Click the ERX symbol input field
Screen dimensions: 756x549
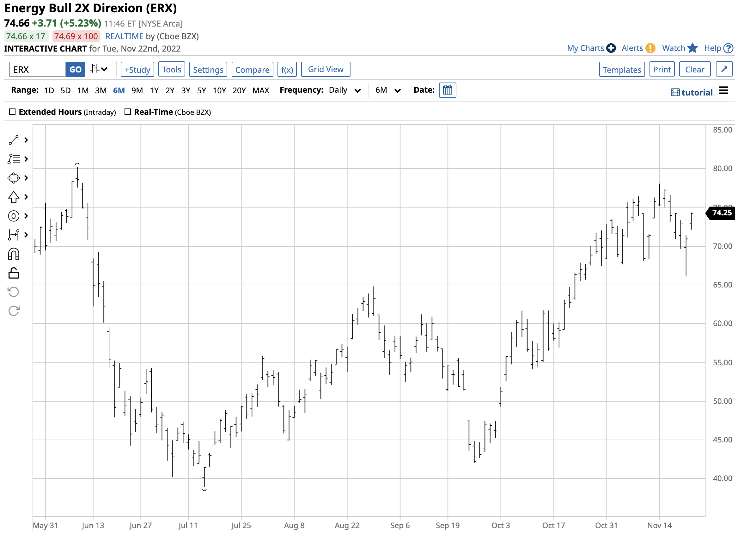[x=37, y=69]
